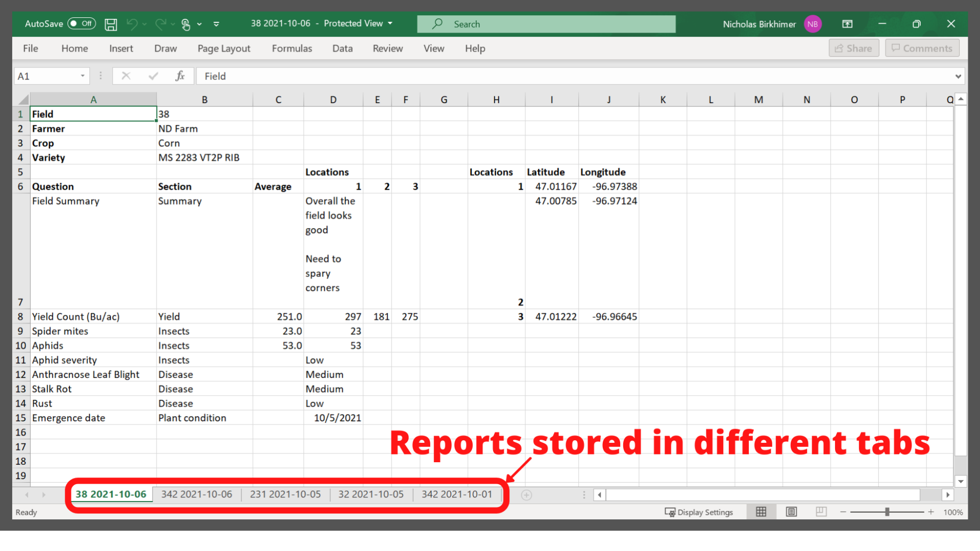Open the Redo history dropdown arrow

pyautogui.click(x=173, y=24)
